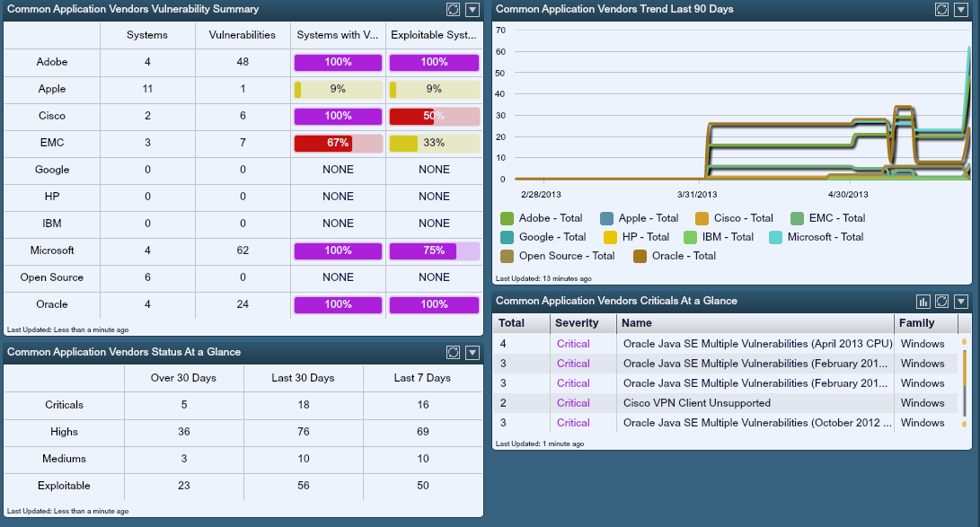Click Adobe's vulnerability count of 48
The width and height of the screenshot is (980, 527).
[243, 63]
